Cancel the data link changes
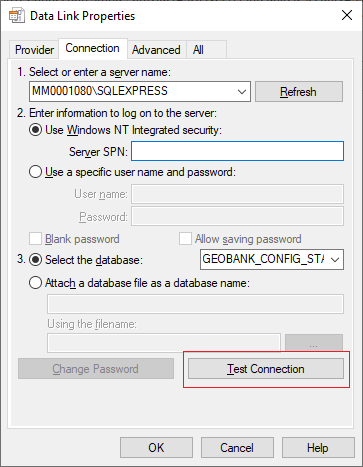 pos(237,448)
